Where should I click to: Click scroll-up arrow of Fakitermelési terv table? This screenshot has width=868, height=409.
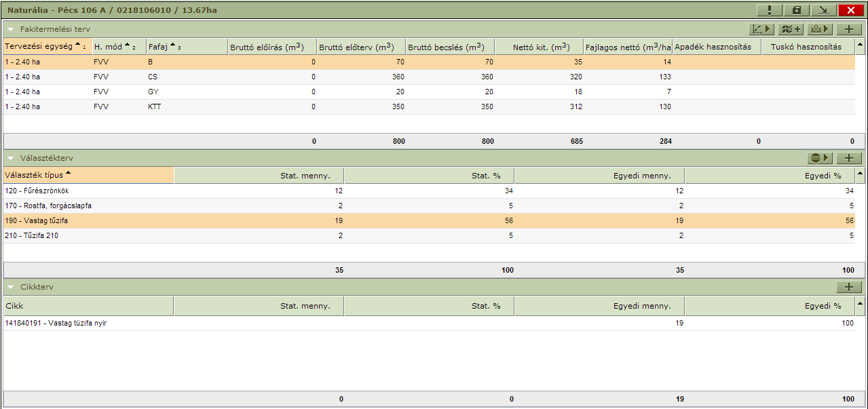point(861,46)
